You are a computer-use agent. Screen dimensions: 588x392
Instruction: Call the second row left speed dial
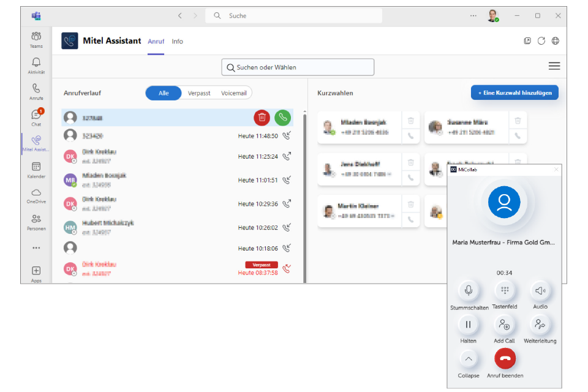tap(410, 178)
